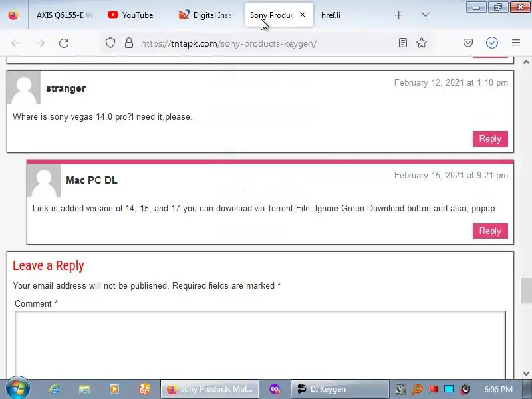This screenshot has height=399, width=532.
Task: Open the Save to Pocket icon
Action: point(468,43)
